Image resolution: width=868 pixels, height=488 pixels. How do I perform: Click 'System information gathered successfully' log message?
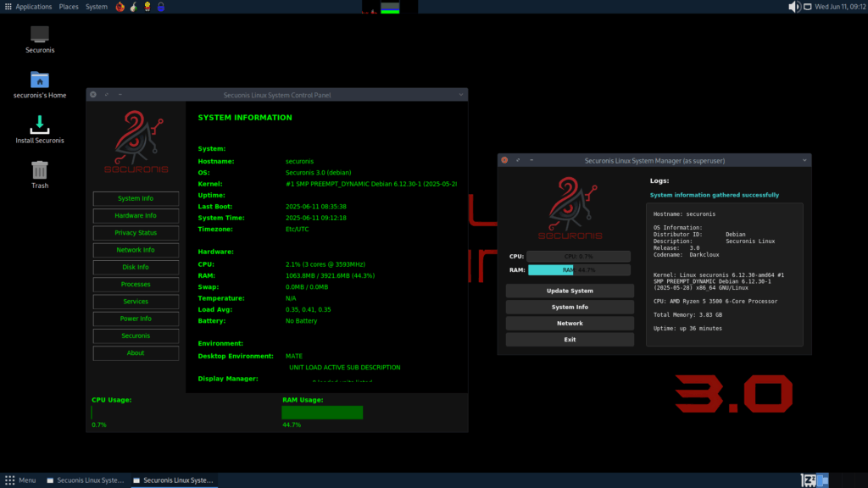714,196
